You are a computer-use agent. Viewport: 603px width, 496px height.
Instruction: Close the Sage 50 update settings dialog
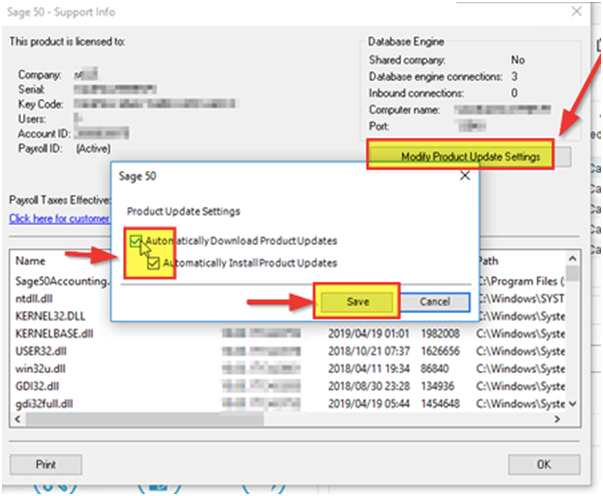click(x=465, y=176)
